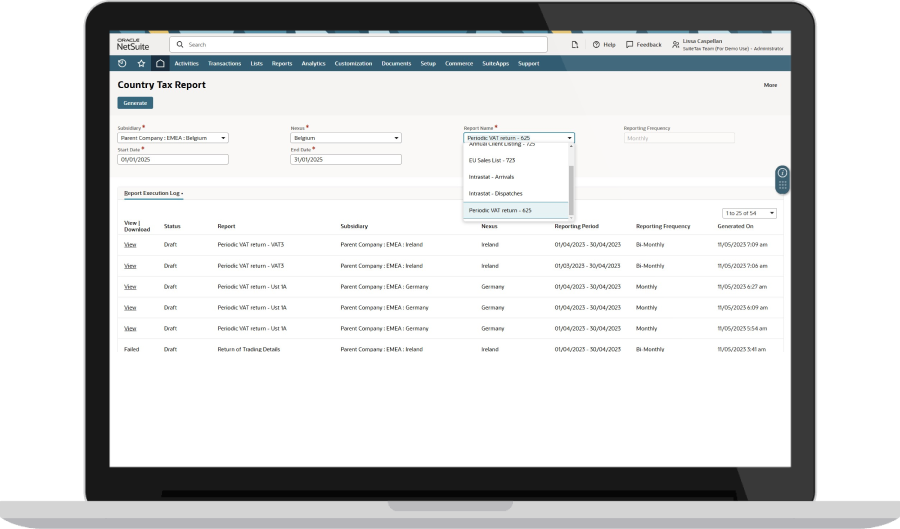This screenshot has width=900, height=529.
Task: Open the Transactions menu
Action: [x=224, y=63]
